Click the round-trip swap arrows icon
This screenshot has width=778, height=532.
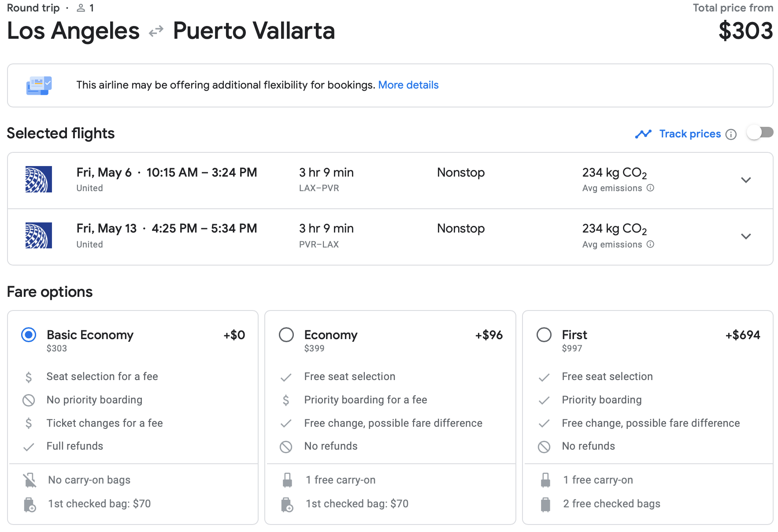coord(156,31)
